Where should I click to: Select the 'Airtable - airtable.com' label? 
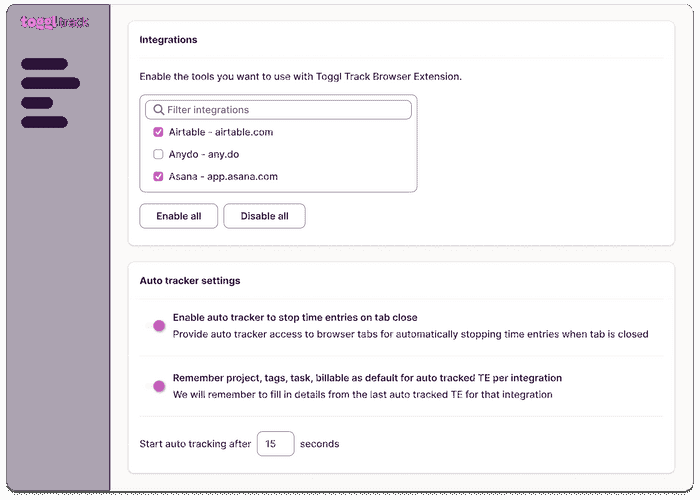[221, 132]
